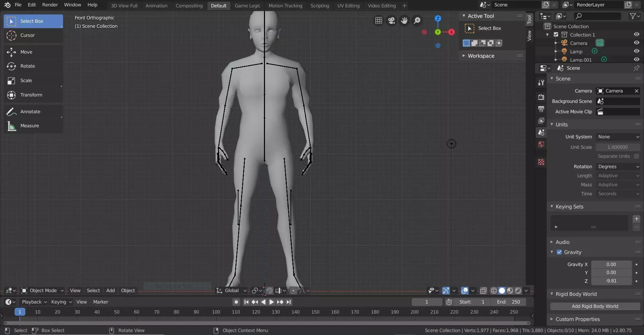Viewport: 644px width, 335px height.
Task: Select the Cursor tool
Action: (x=33, y=35)
